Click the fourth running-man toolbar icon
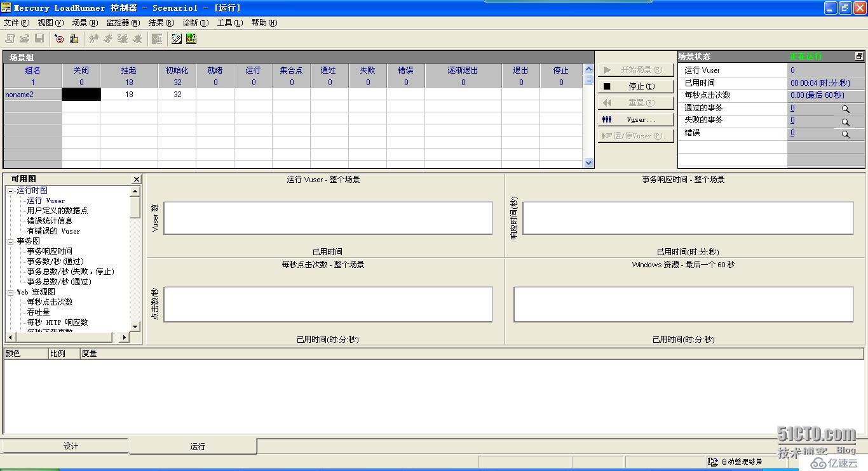868x471 pixels. point(137,39)
